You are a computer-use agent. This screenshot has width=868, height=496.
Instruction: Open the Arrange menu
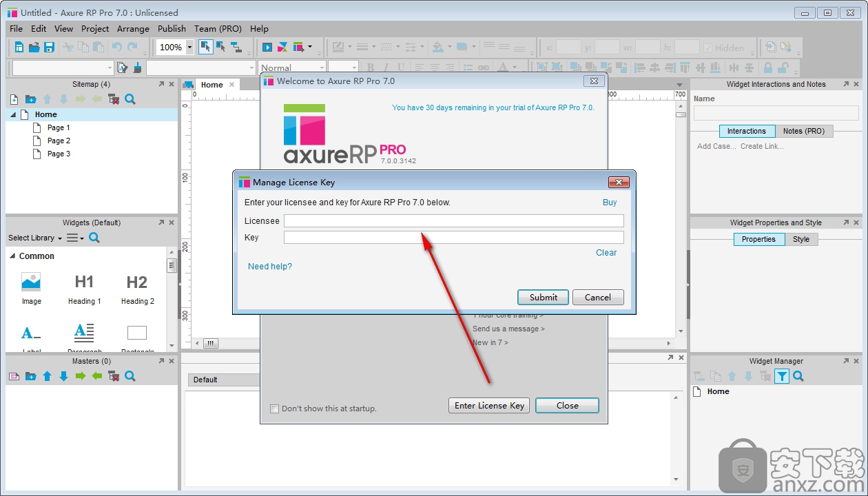[x=133, y=29]
